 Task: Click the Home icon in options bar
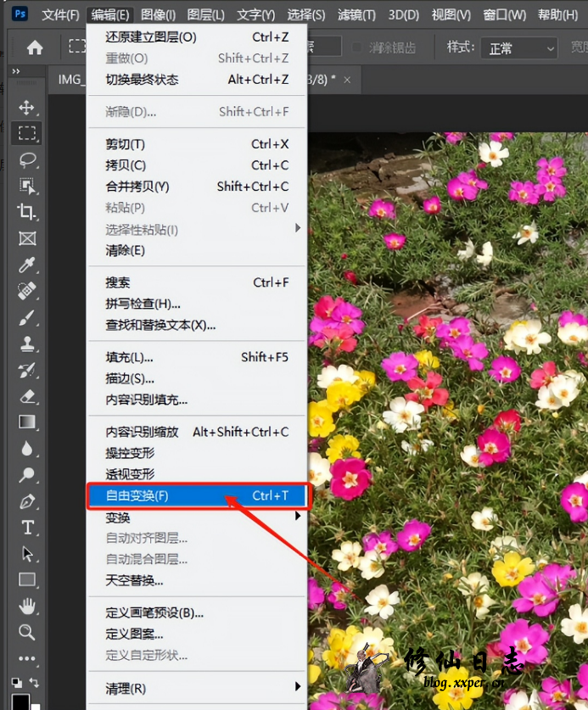pos(35,48)
